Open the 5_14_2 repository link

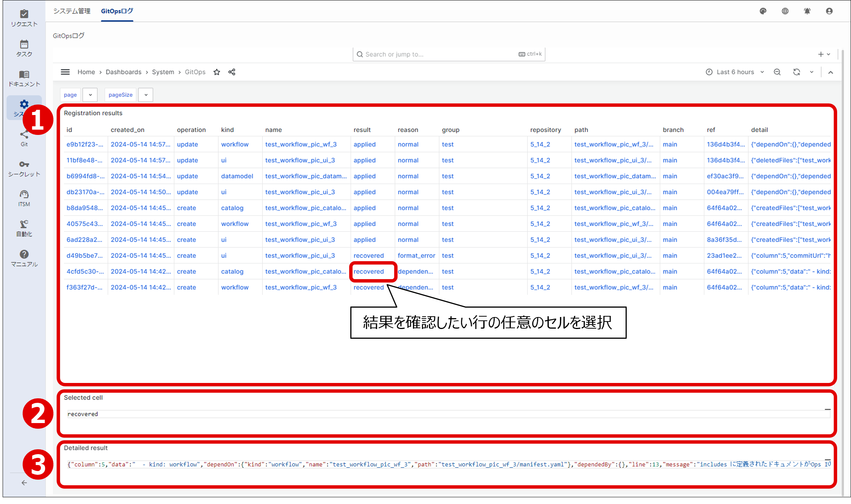coord(540,144)
